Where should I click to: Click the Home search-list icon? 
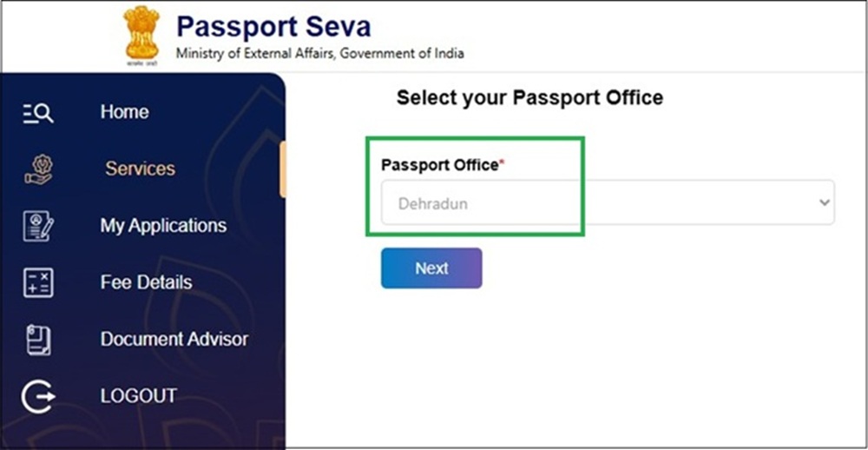(x=38, y=113)
